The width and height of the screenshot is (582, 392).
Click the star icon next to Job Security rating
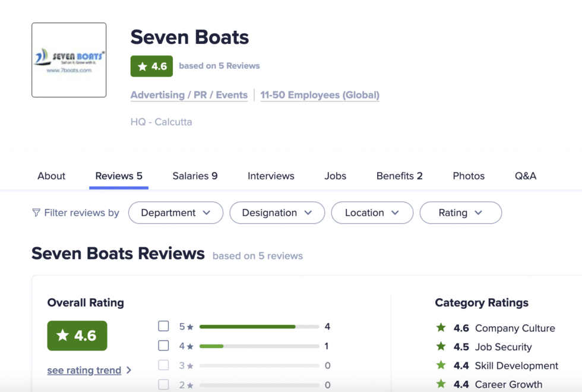point(440,347)
